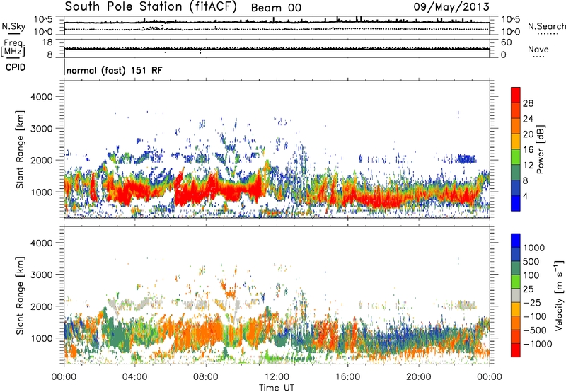The height and width of the screenshot is (392, 566).
Task: Click the 4000 tick in the power panel
Action: click(41, 97)
